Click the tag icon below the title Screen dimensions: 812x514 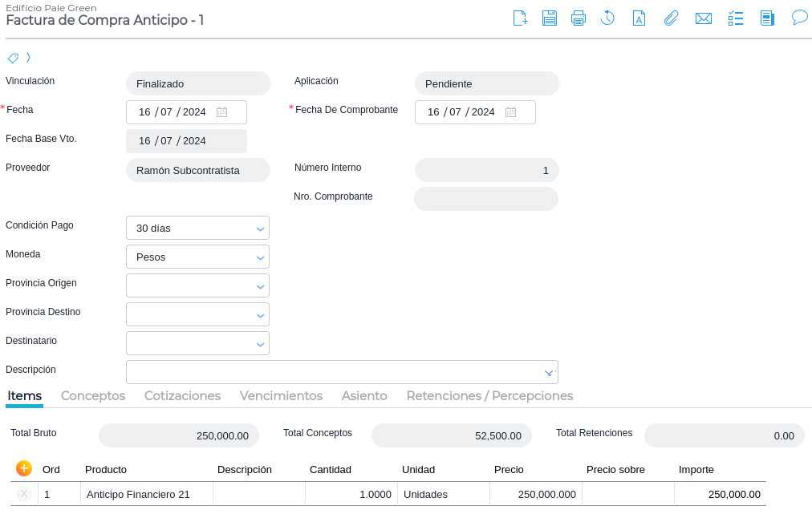pyautogui.click(x=13, y=58)
